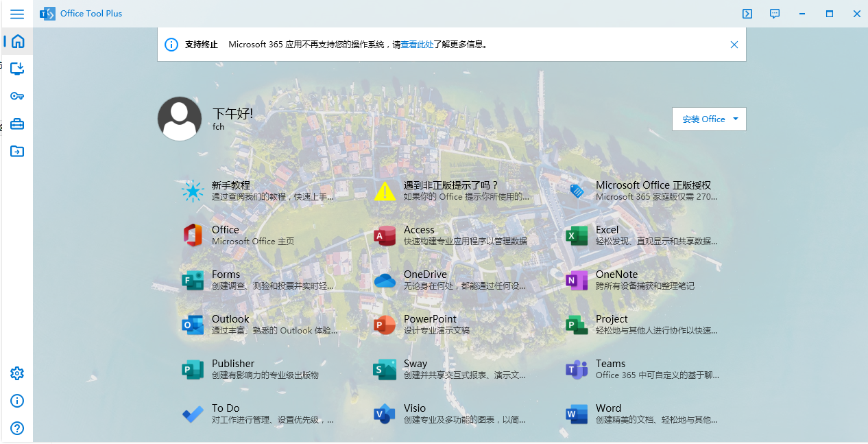This screenshot has height=444, width=868.
Task: Click the Office Tool Plus logo
Action: pyautogui.click(x=47, y=13)
